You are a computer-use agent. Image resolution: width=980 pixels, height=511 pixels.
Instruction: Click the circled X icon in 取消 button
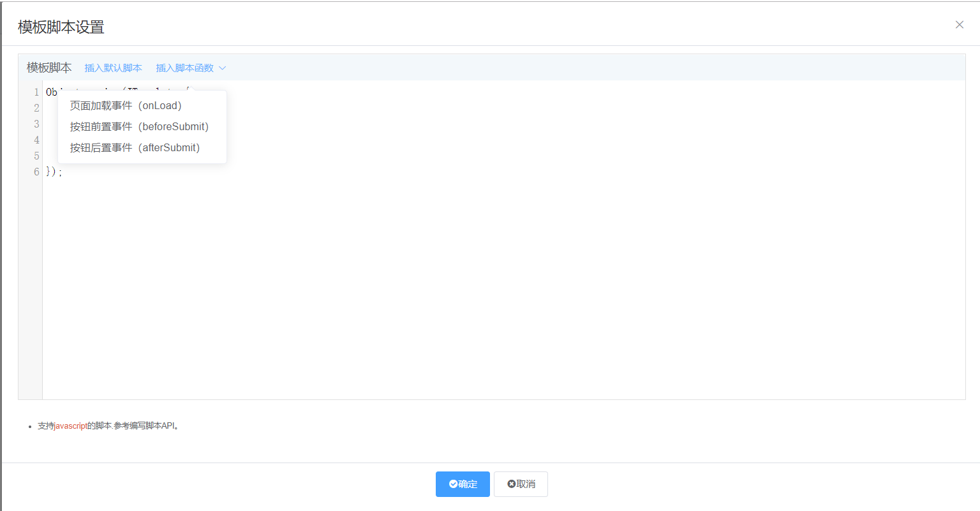pos(511,484)
